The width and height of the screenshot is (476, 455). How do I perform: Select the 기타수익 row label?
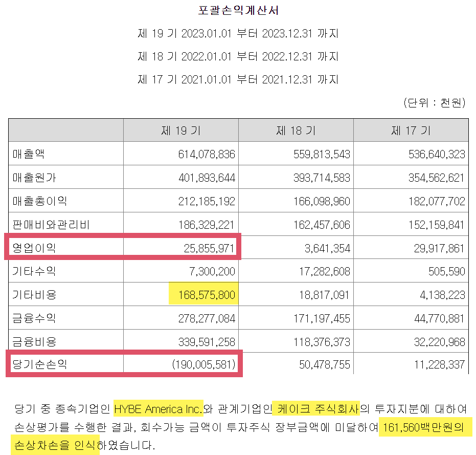coord(34,271)
